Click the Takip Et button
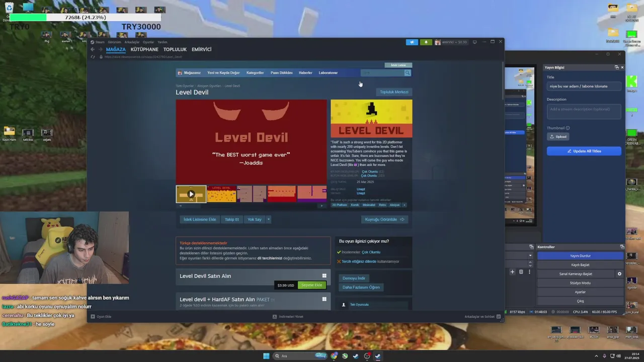Viewport: 644px width, 362px height. 232,219
